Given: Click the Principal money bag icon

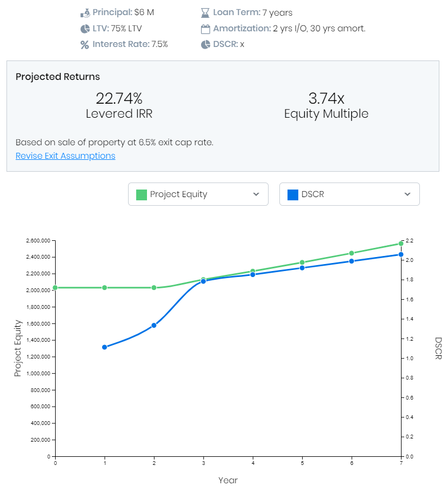Looking at the screenshot, I should [85, 12].
